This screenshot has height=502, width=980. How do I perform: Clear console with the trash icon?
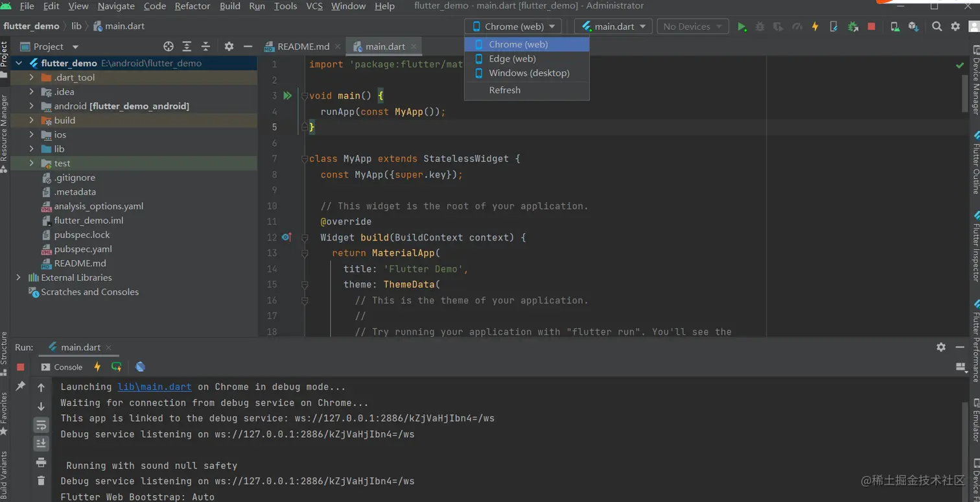[41, 481]
